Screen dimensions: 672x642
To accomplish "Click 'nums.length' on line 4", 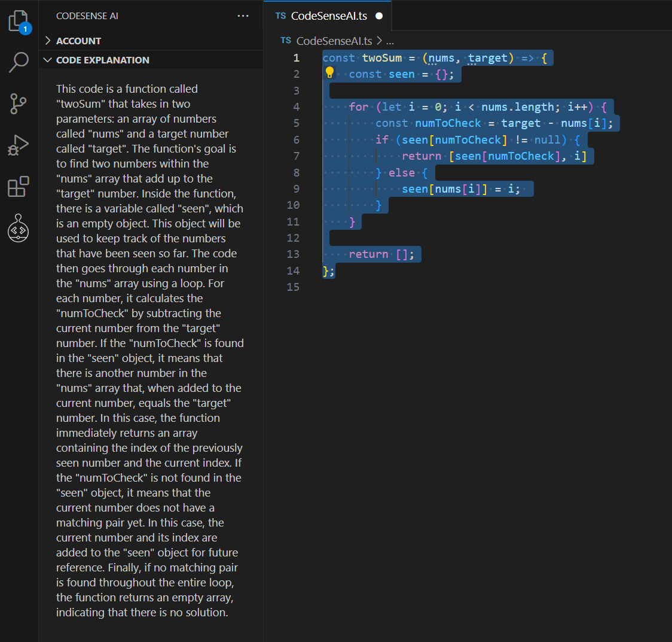I will point(517,107).
